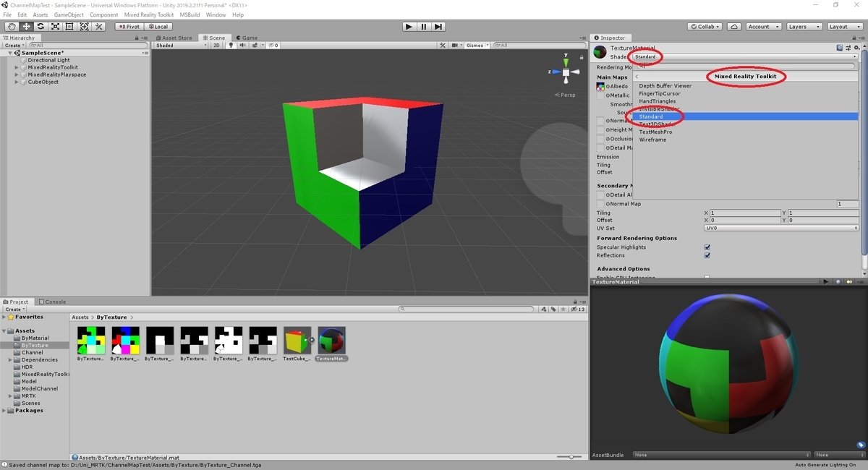Viewport: 868px width, 470px height.
Task: Open Gizmos dropdown
Action: 477,45
